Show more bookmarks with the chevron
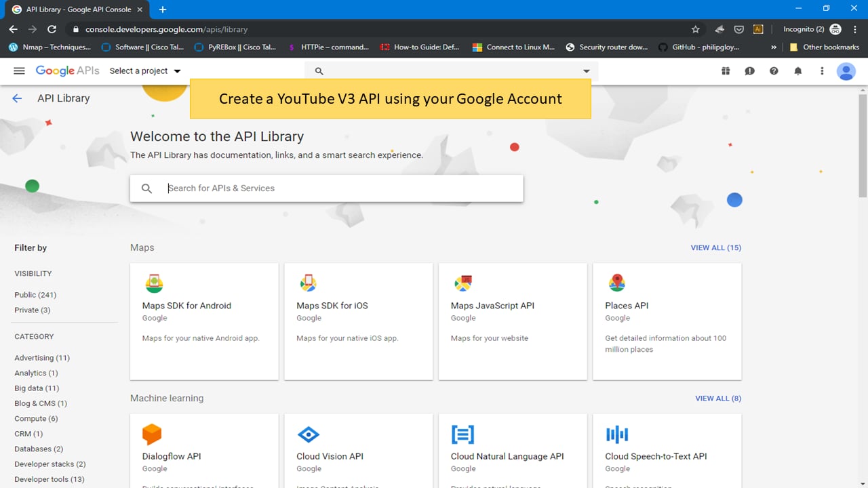This screenshot has height=488, width=868. click(774, 47)
